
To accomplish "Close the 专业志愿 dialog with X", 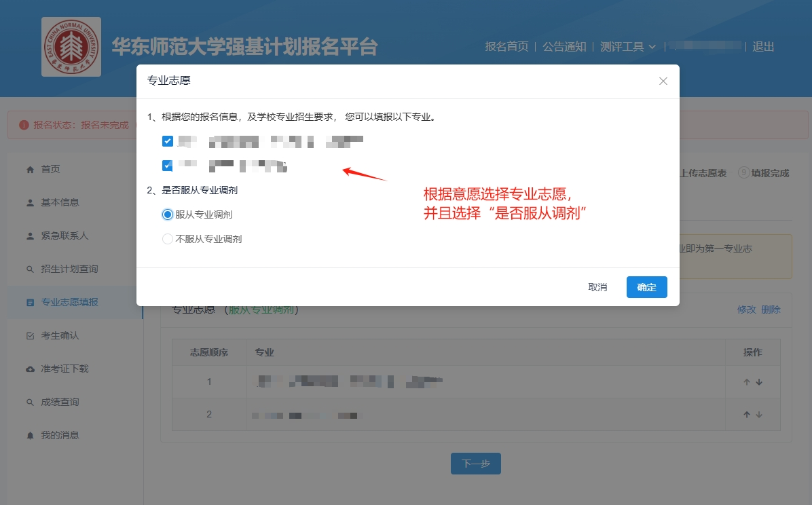I will pyautogui.click(x=663, y=81).
